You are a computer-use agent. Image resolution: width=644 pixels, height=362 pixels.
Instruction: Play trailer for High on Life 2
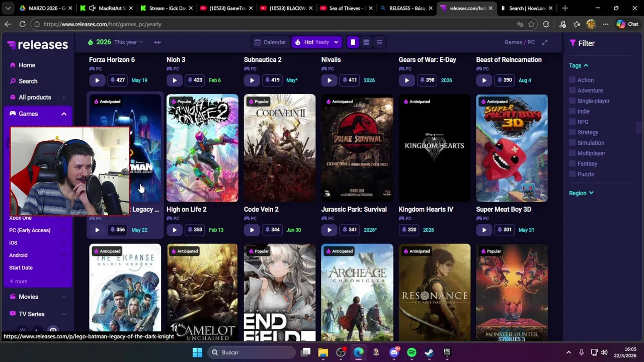tap(175, 230)
